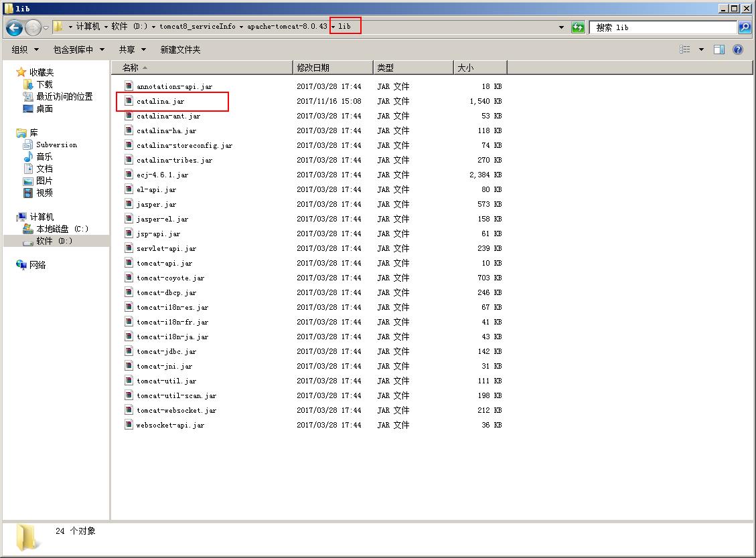The image size is (756, 558).
Task: Click 计算机 in address breadcrumb
Action: tap(88, 27)
